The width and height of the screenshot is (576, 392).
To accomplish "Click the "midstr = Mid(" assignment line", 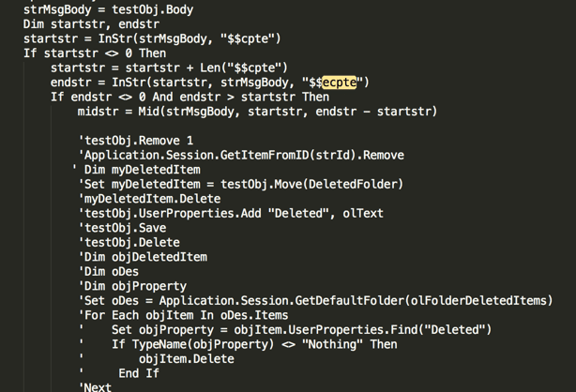I will point(257,112).
